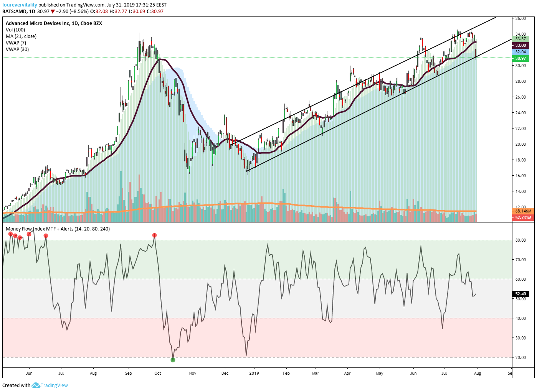The image size is (537, 392).
Task: Open the foureververitality author link
Action: [x=20, y=5]
